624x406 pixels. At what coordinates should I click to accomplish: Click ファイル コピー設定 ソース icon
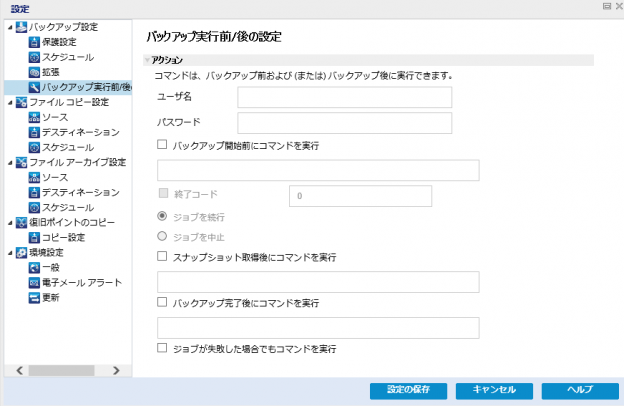point(34,117)
